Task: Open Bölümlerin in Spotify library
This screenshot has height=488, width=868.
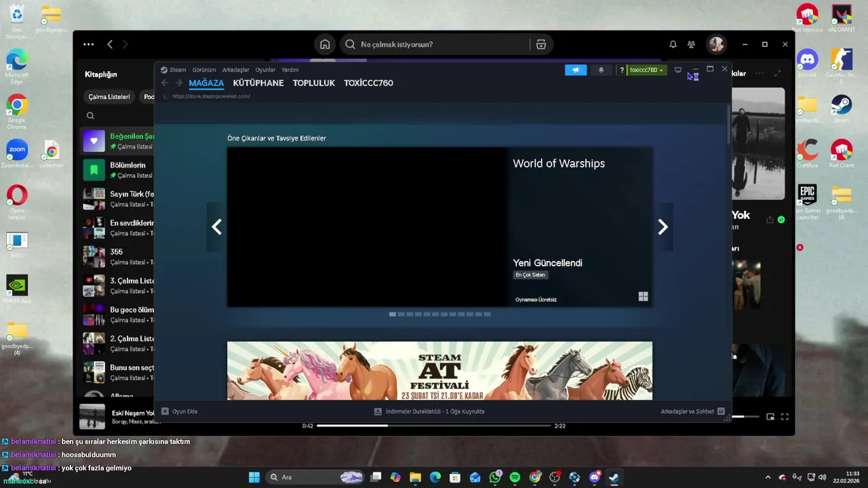Action: pyautogui.click(x=118, y=169)
